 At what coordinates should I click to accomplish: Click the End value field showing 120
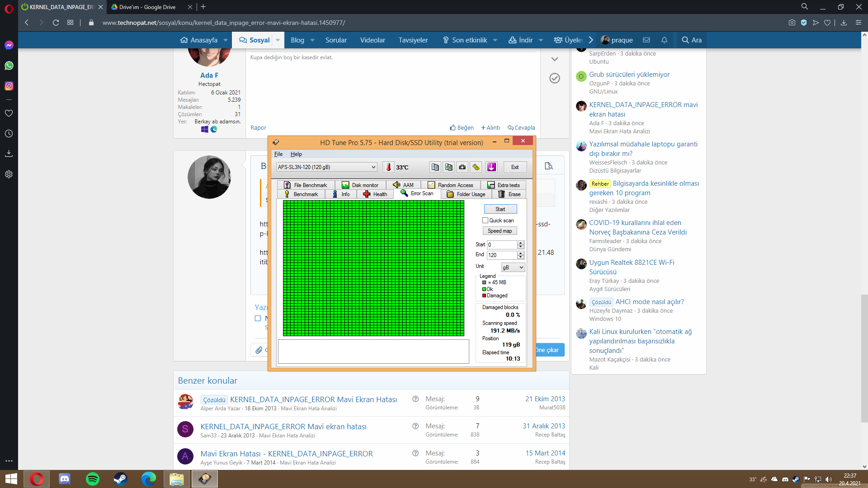(x=501, y=255)
